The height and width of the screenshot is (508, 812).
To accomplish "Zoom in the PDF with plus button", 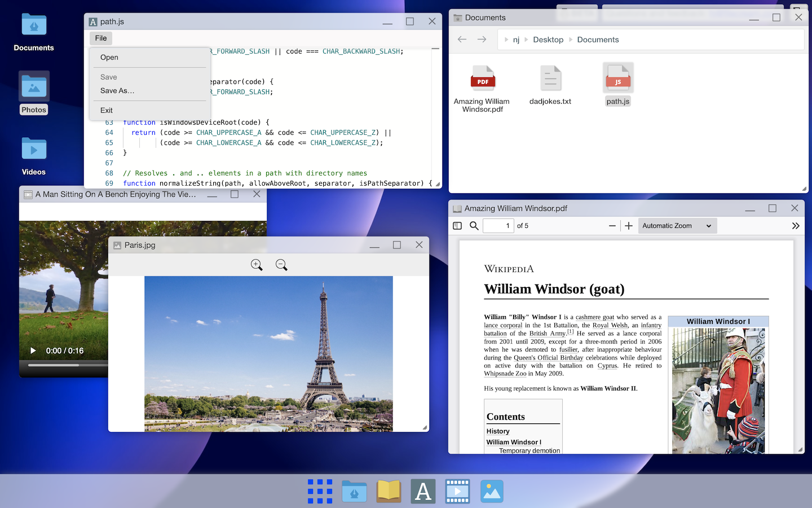I will pos(629,226).
